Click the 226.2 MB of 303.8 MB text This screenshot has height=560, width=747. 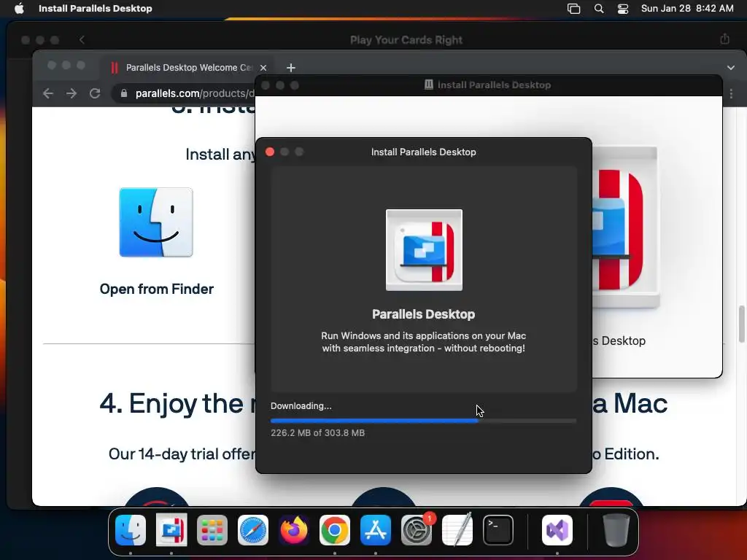(318, 433)
